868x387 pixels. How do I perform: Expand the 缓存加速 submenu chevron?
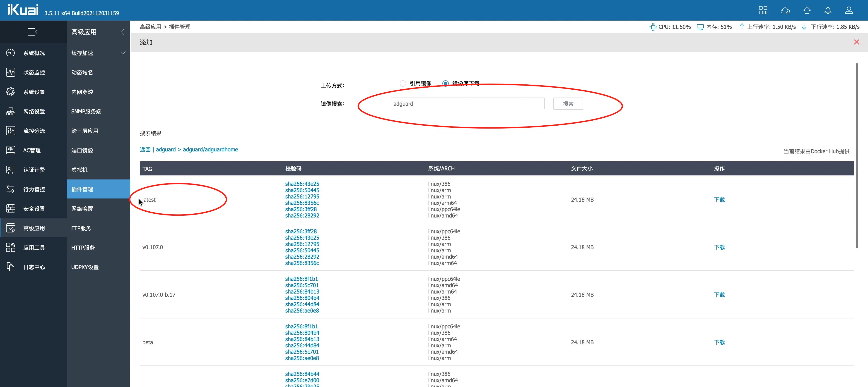point(123,53)
